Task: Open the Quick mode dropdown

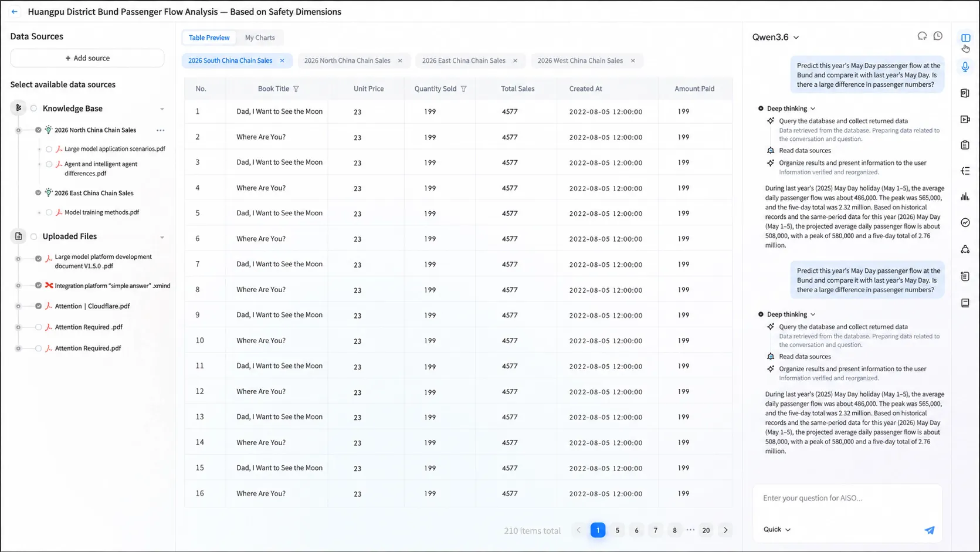Action: click(x=776, y=529)
